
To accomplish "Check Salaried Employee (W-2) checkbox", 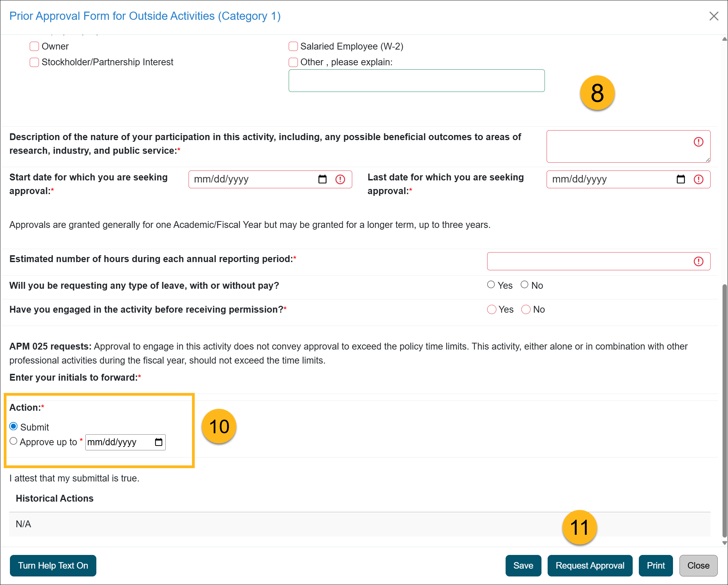I will (293, 46).
